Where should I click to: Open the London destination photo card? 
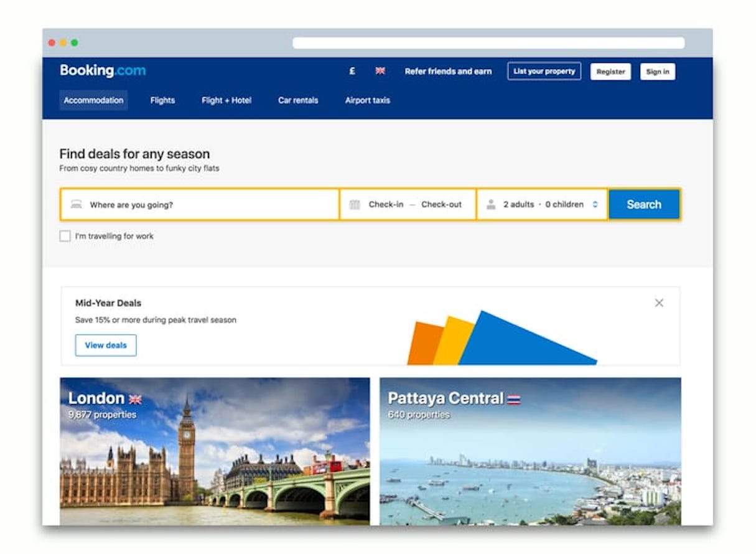point(215,451)
